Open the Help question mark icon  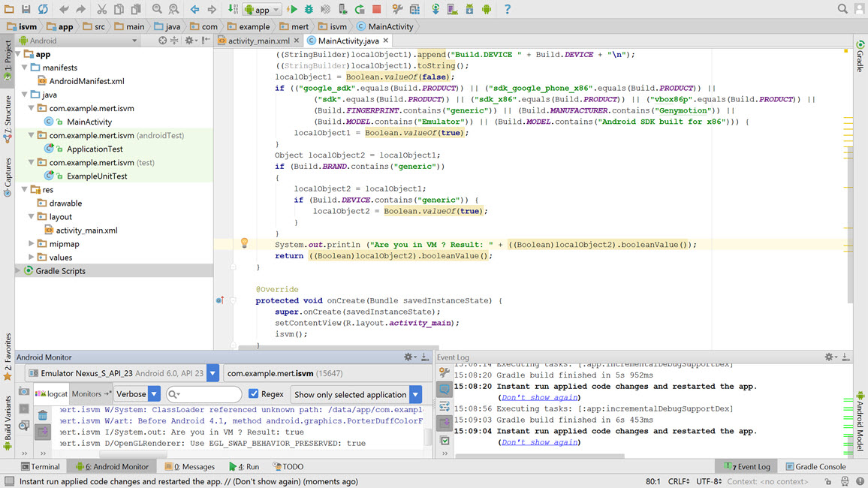(507, 9)
